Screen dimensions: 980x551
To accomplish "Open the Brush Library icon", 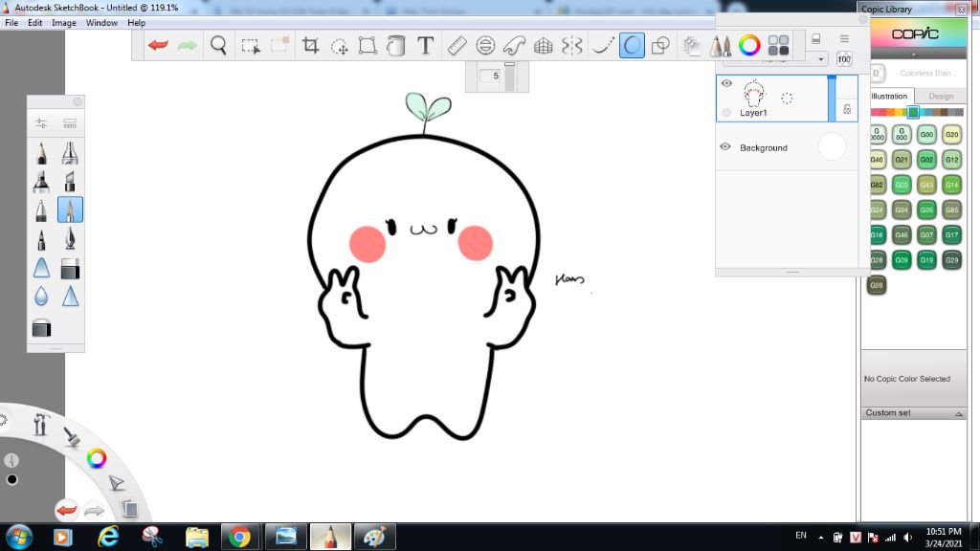I will click(70, 123).
